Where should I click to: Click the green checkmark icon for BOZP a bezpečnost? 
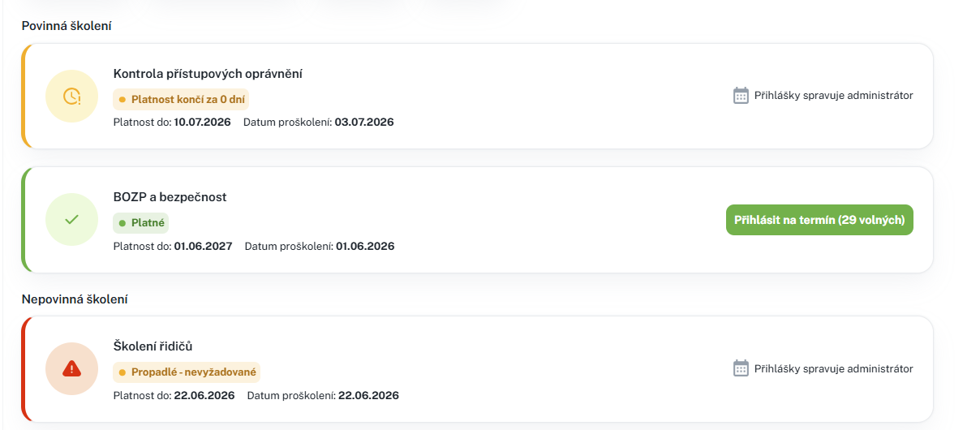coord(72,219)
